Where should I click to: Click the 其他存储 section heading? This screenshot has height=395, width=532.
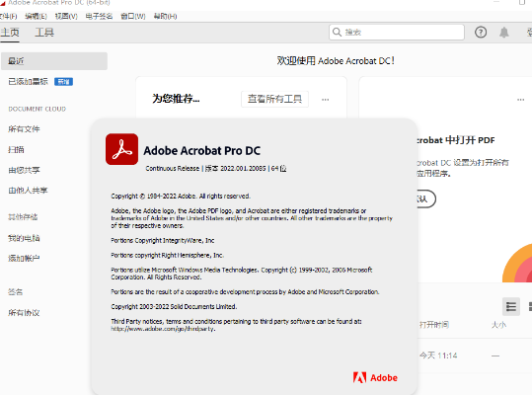23,217
